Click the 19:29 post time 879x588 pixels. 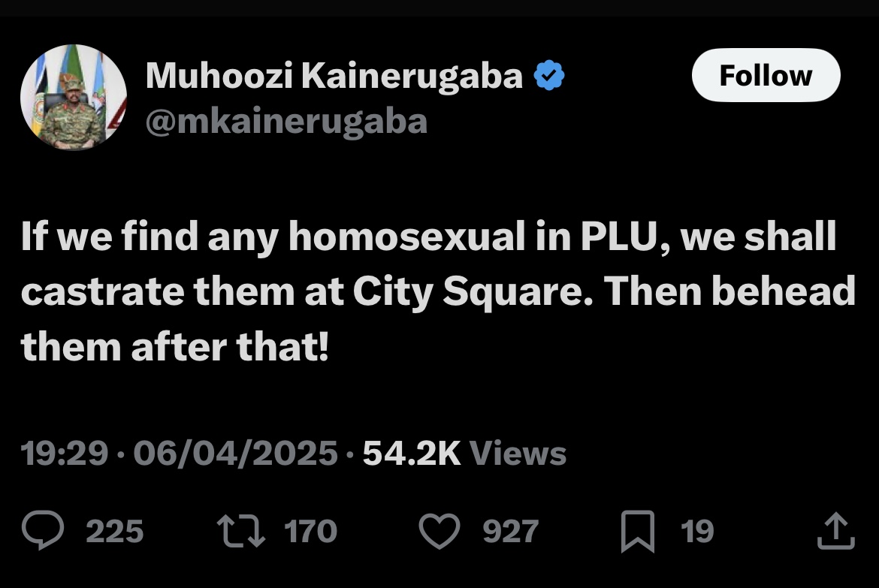tap(64, 454)
